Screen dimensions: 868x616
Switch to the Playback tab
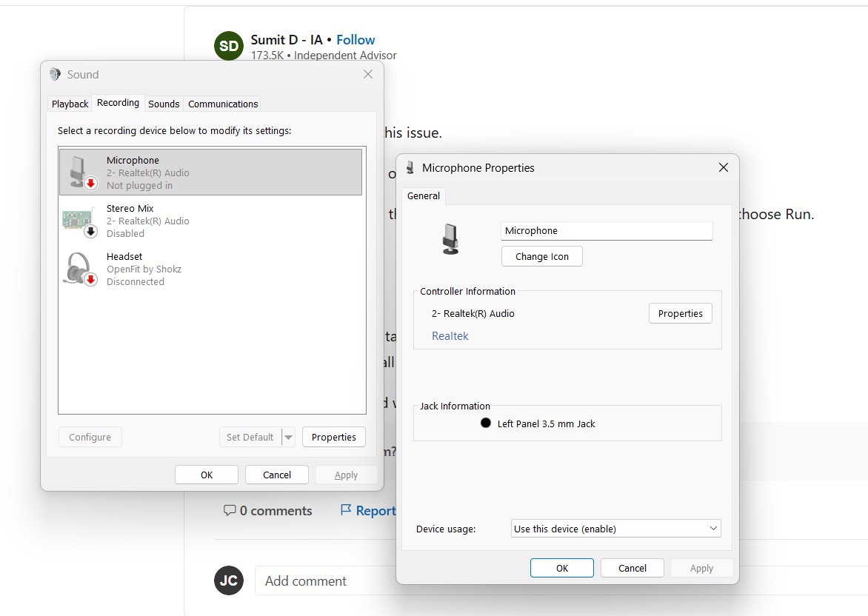(70, 104)
